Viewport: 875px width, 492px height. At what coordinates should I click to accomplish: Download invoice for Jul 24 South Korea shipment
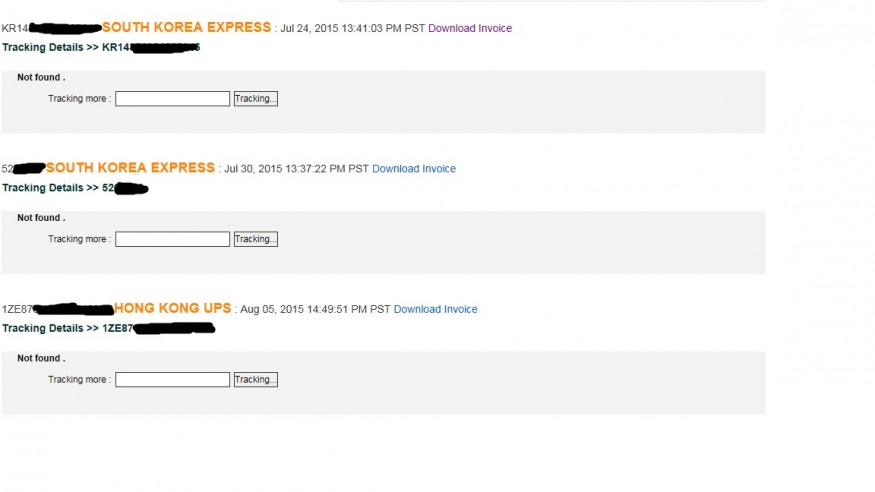click(470, 28)
